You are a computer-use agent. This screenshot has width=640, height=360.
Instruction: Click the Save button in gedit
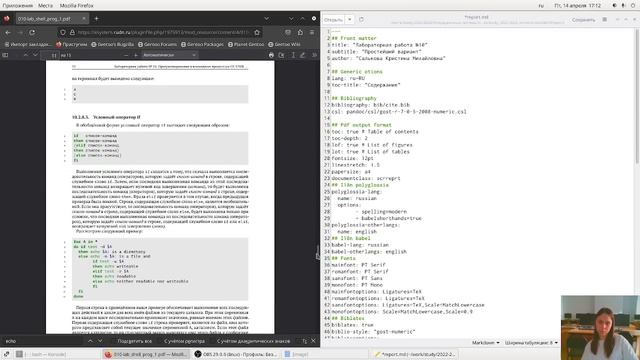pos(583,20)
